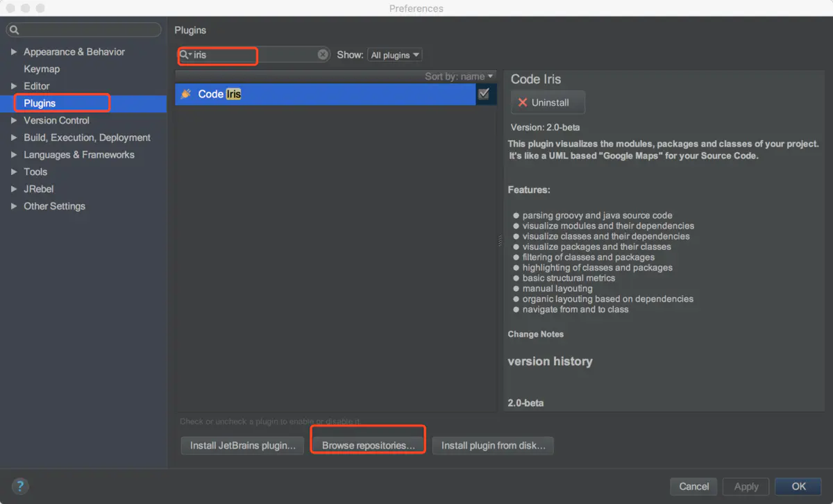The width and height of the screenshot is (833, 504).
Task: Click Browse repositories button
Action: tap(369, 446)
